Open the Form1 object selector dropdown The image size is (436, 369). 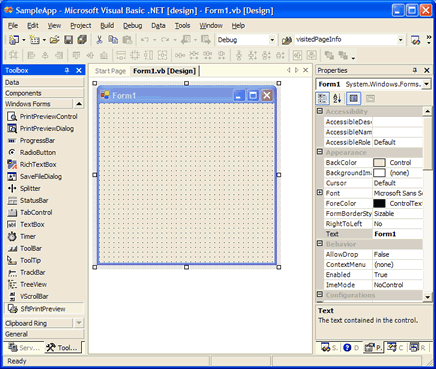pos(427,84)
